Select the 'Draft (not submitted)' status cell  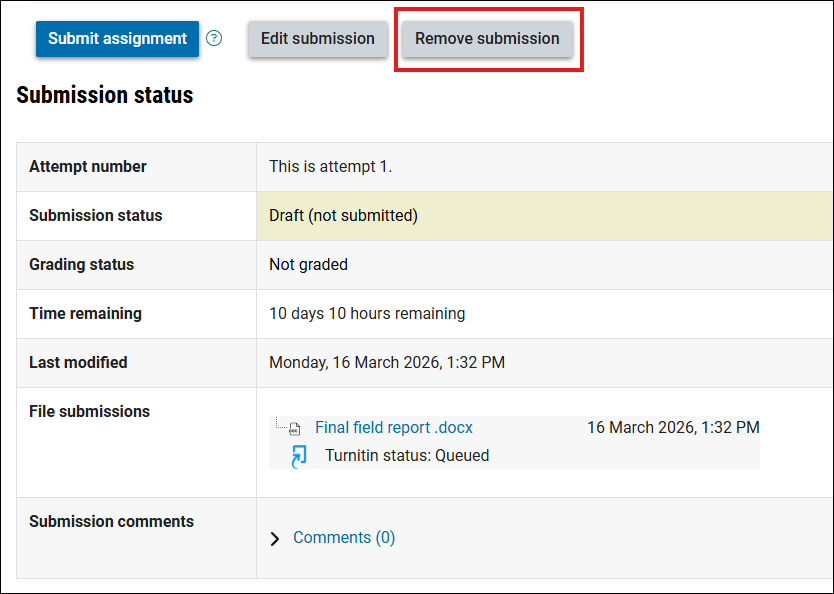(545, 216)
